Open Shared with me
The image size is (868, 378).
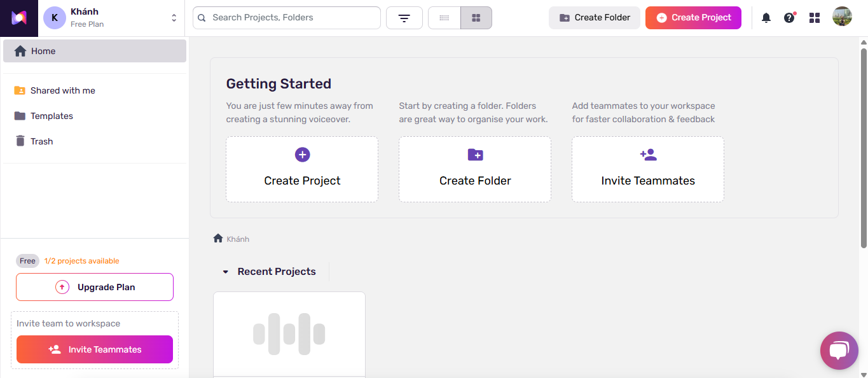62,90
